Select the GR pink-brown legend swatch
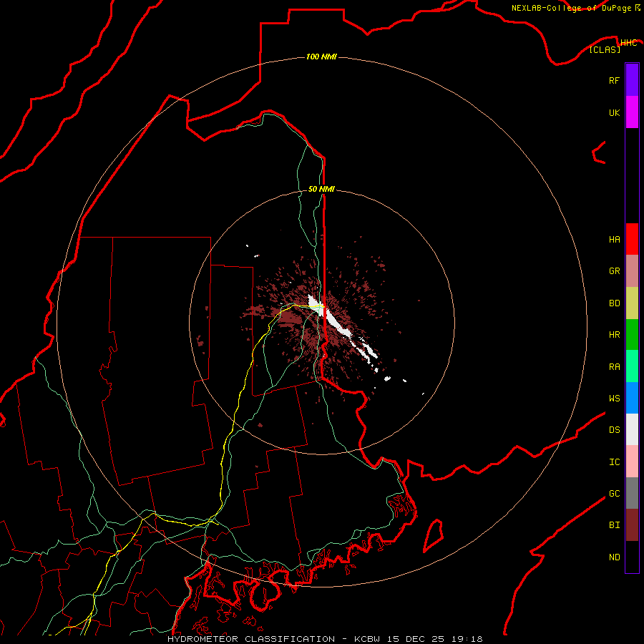This screenshot has height=644, width=644. point(632,271)
